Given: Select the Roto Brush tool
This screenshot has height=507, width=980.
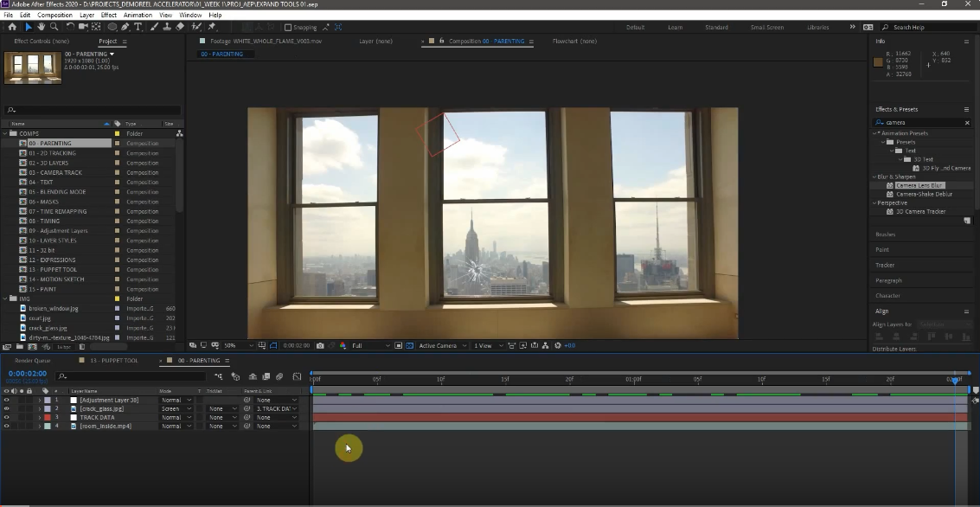Looking at the screenshot, I should 196,27.
